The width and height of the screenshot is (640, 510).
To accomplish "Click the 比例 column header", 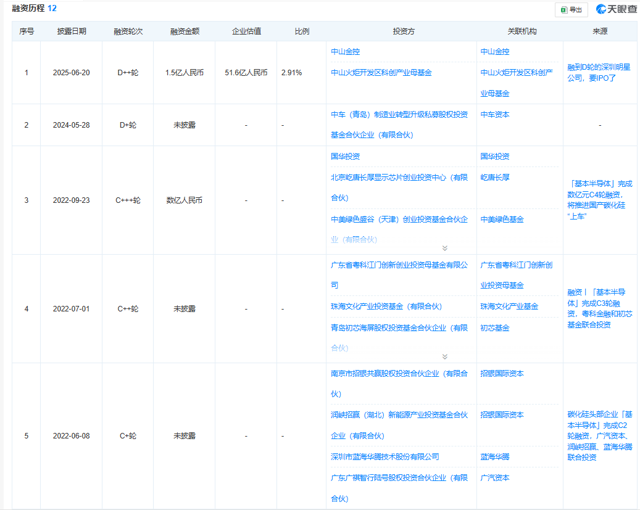I will tap(302, 31).
